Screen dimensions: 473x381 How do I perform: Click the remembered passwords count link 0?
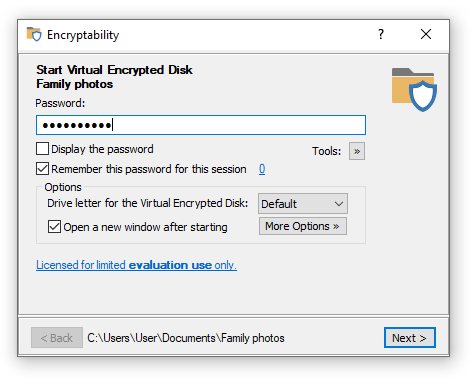pos(262,169)
